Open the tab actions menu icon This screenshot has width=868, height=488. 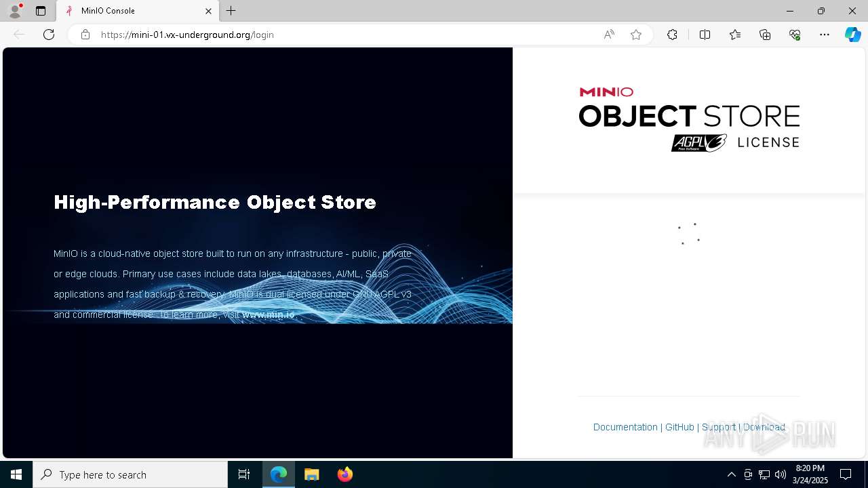[x=41, y=11]
